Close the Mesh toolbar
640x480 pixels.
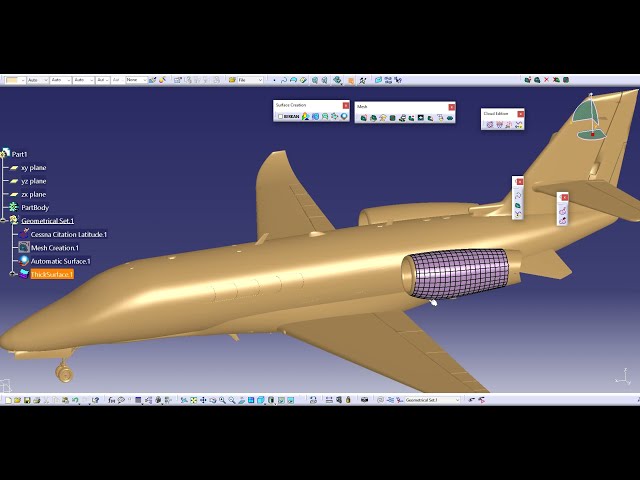pyautogui.click(x=451, y=107)
